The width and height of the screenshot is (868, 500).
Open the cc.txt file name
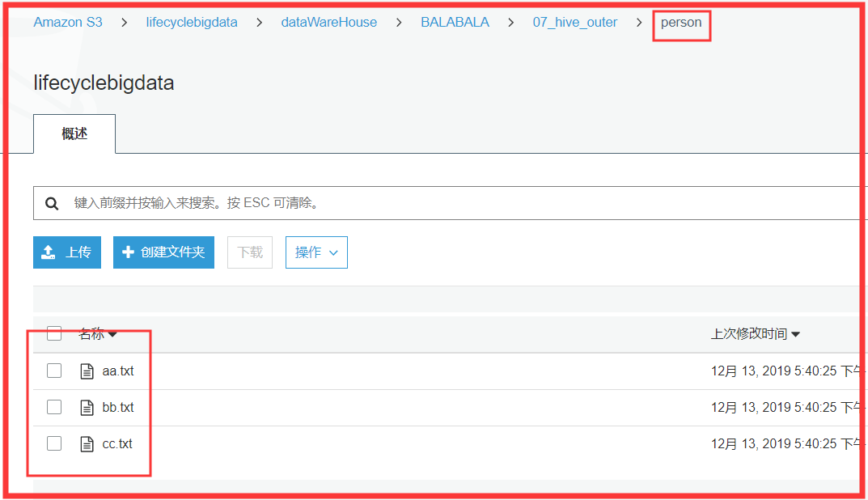(x=117, y=444)
